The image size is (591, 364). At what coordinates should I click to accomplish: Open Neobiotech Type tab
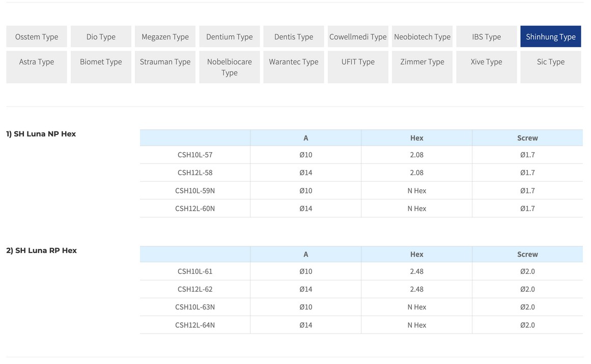422,37
